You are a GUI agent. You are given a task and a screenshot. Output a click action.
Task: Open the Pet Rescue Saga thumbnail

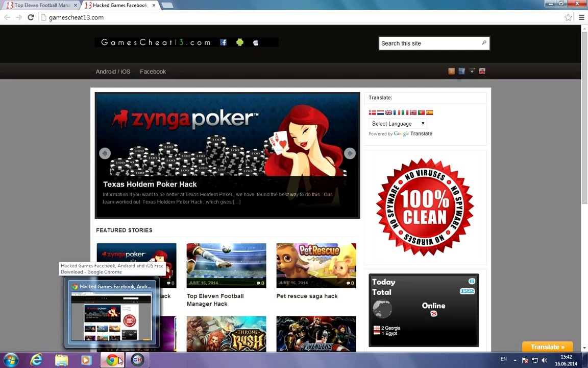316,265
